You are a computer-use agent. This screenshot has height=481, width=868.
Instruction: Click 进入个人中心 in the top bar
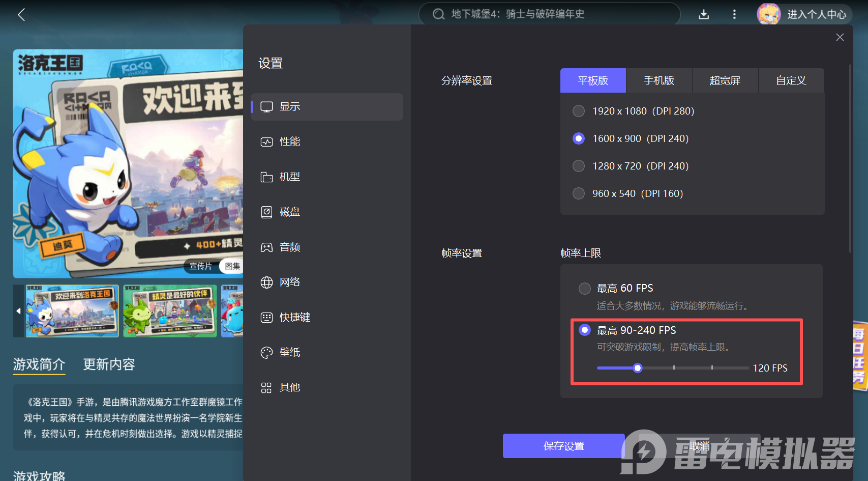[x=817, y=14]
